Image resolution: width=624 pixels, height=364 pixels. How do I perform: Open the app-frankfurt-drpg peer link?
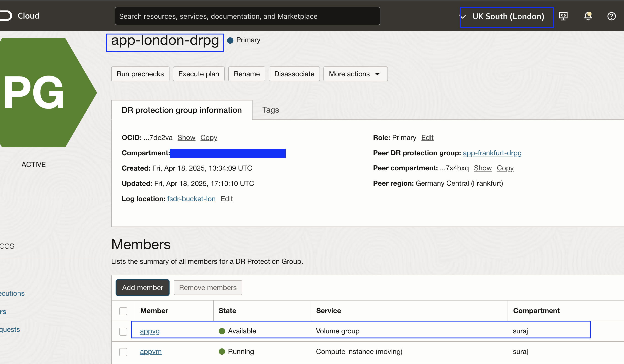[x=492, y=153]
